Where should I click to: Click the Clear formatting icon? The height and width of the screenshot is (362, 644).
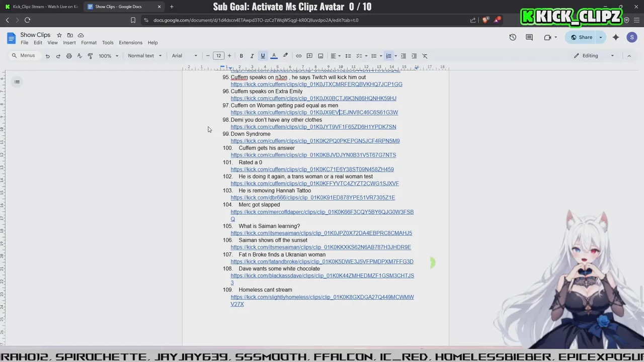(425, 56)
